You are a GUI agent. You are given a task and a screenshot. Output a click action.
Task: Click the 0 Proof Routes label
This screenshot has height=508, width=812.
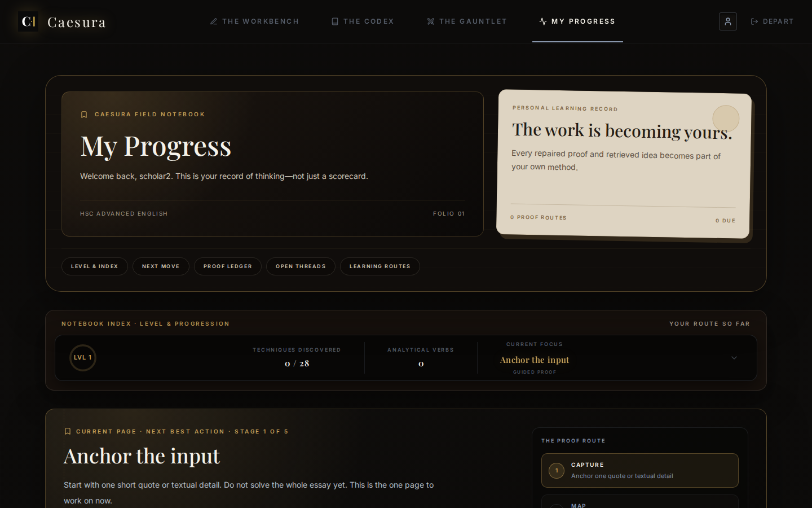point(539,217)
